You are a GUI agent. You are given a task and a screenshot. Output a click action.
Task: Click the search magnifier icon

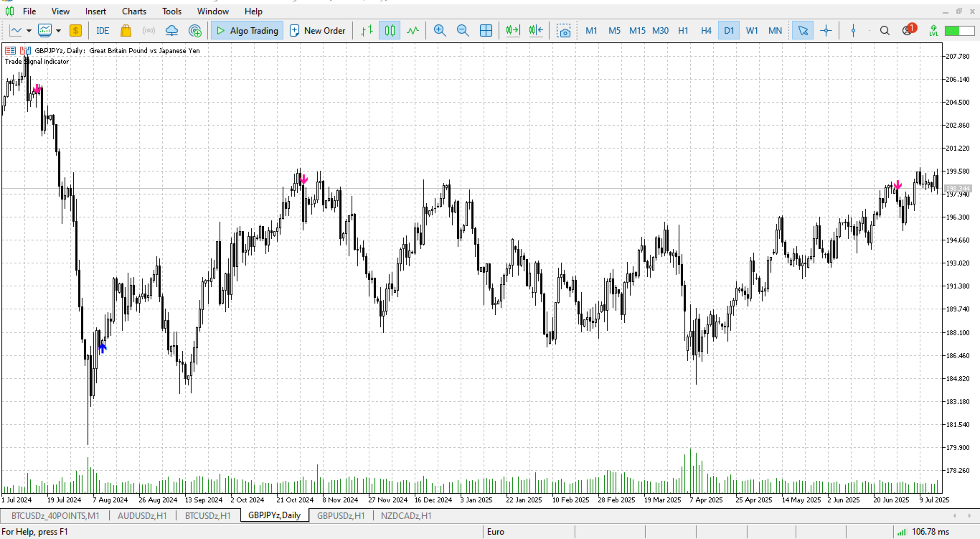(885, 31)
